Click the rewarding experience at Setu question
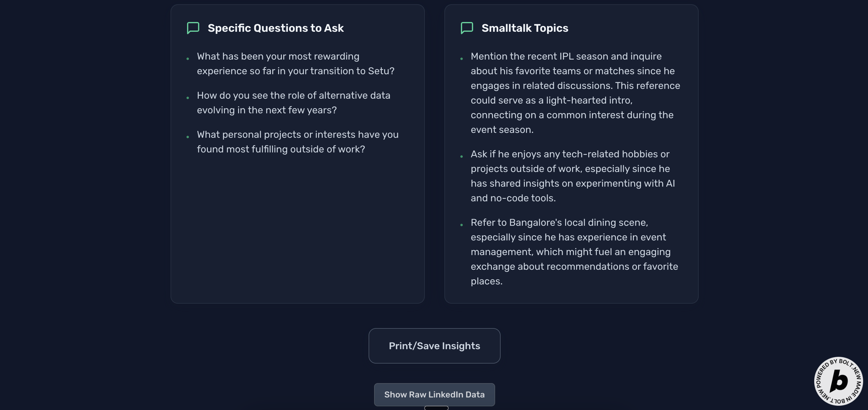The width and height of the screenshot is (868, 410). click(x=295, y=64)
